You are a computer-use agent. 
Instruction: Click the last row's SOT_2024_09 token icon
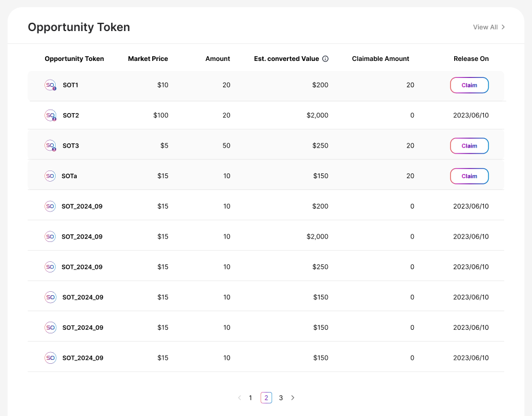50,357
